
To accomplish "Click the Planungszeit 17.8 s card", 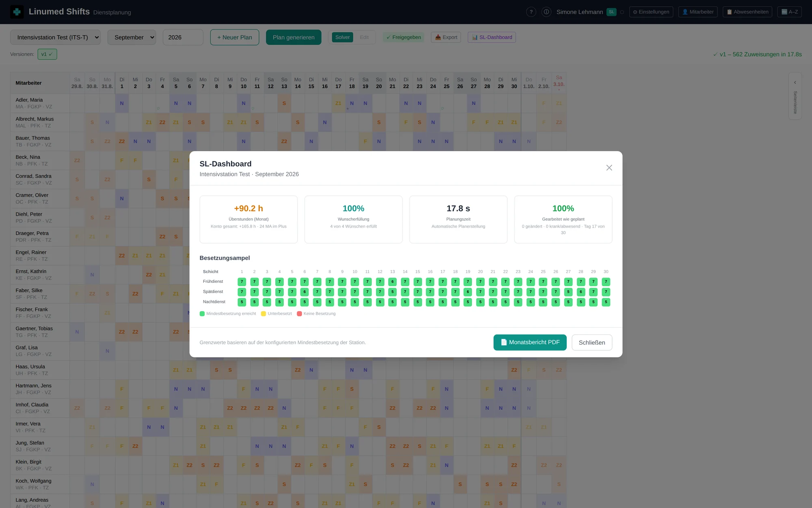I will tap(458, 219).
